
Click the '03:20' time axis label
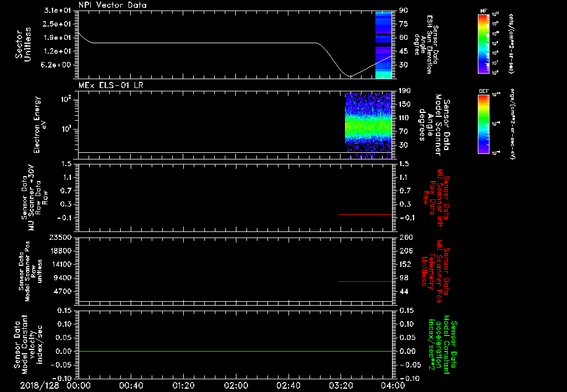pos(341,385)
